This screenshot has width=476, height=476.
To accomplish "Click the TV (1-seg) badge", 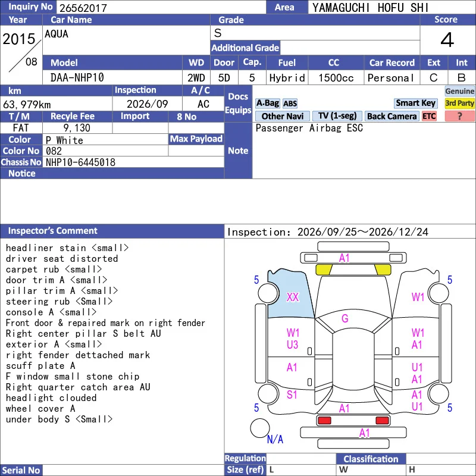I will click(337, 116).
